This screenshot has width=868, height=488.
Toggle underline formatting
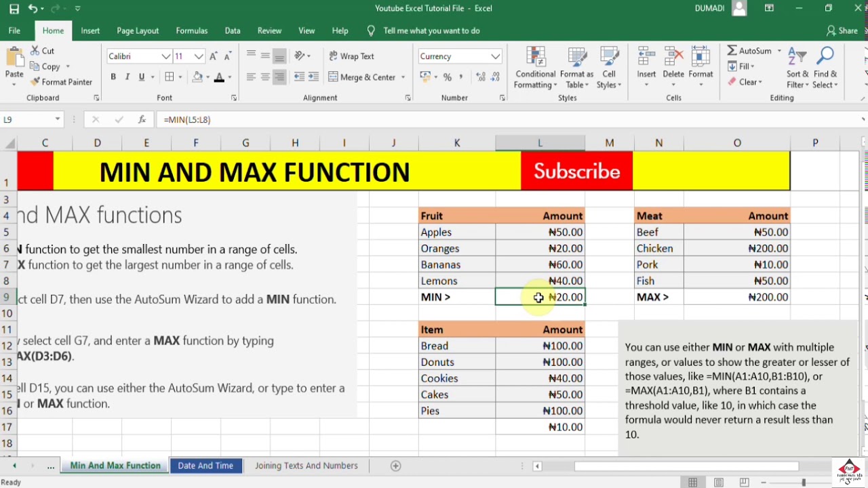[x=142, y=77]
